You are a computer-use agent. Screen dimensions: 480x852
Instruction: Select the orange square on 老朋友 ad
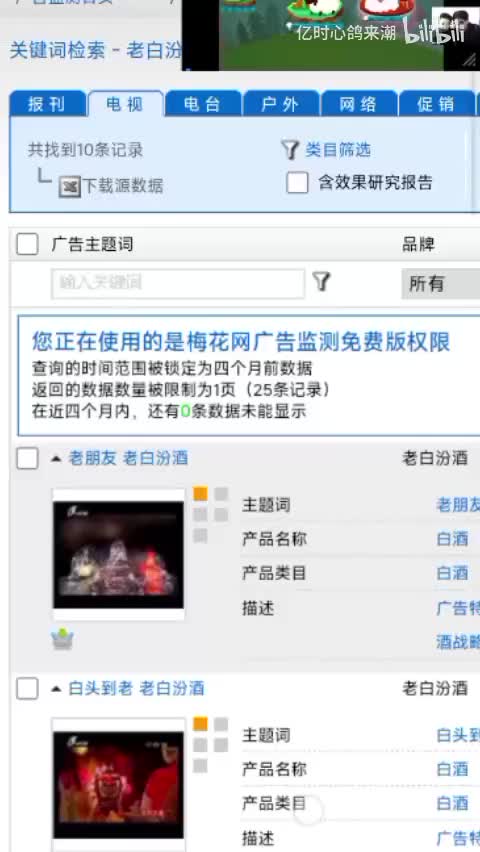[x=201, y=494]
